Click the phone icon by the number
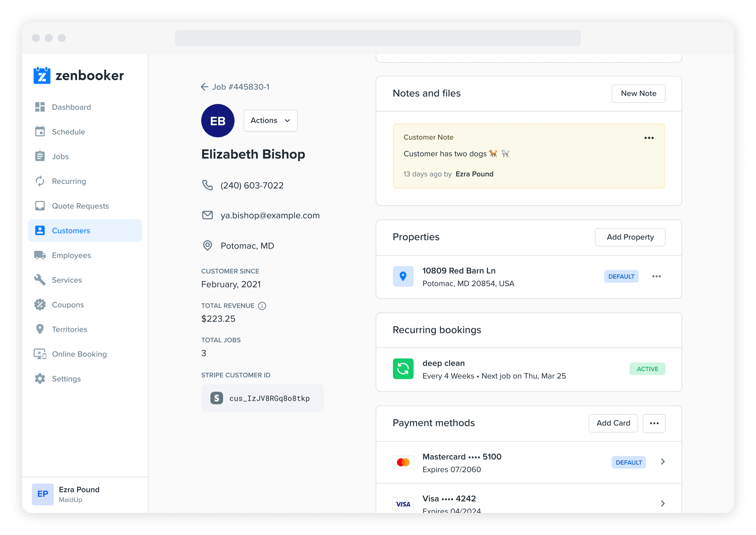This screenshot has height=535, width=756. (x=208, y=185)
